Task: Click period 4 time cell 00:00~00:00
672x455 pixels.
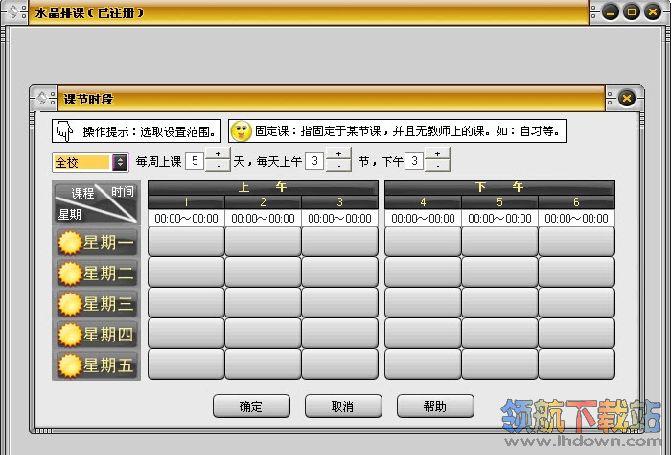Action: click(423, 219)
